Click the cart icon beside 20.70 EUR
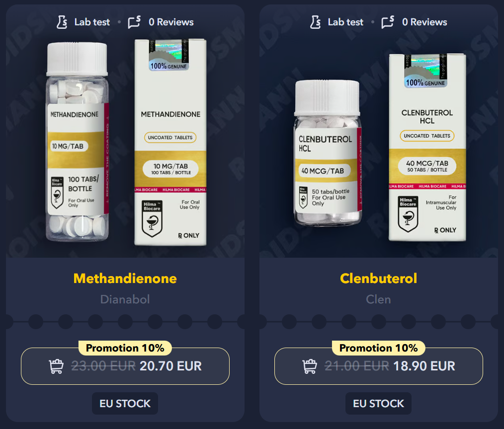Image resolution: width=504 pixels, height=429 pixels. (56, 366)
